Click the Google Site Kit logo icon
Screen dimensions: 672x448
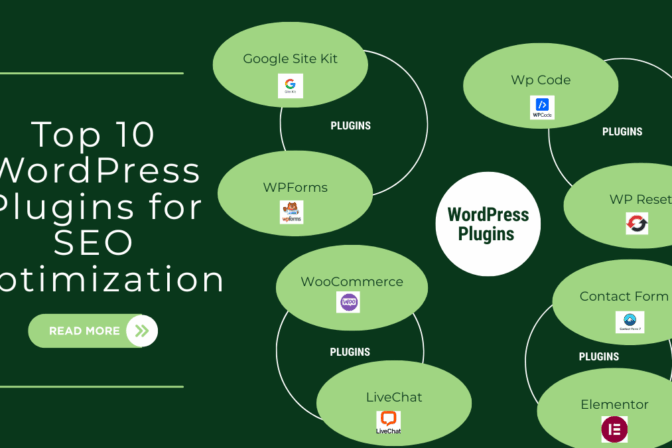tap(290, 86)
